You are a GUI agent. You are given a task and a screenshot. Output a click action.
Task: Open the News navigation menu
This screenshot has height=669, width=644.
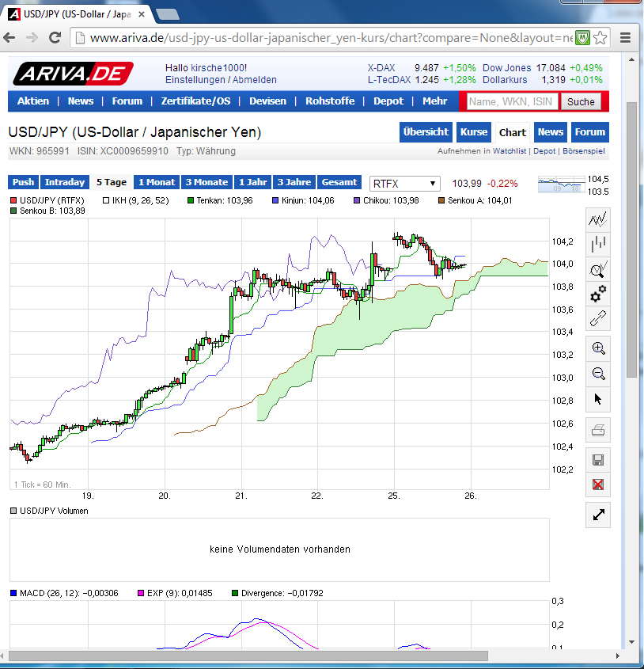point(81,101)
